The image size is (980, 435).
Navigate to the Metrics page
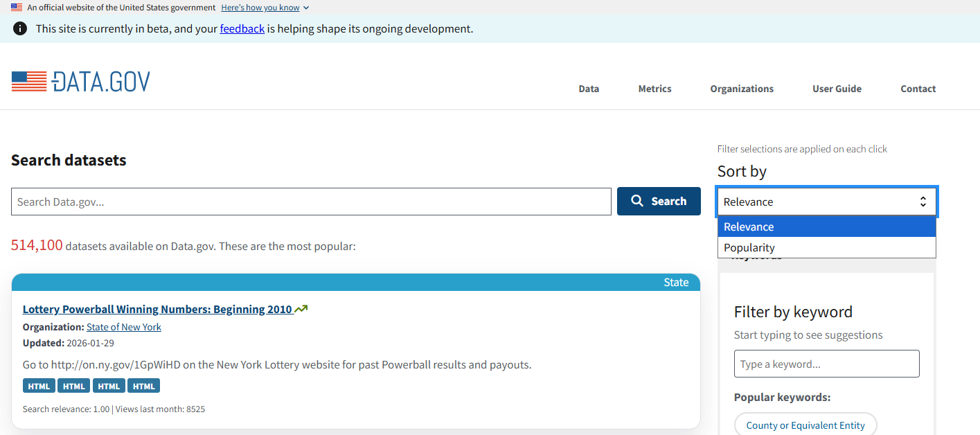654,89
